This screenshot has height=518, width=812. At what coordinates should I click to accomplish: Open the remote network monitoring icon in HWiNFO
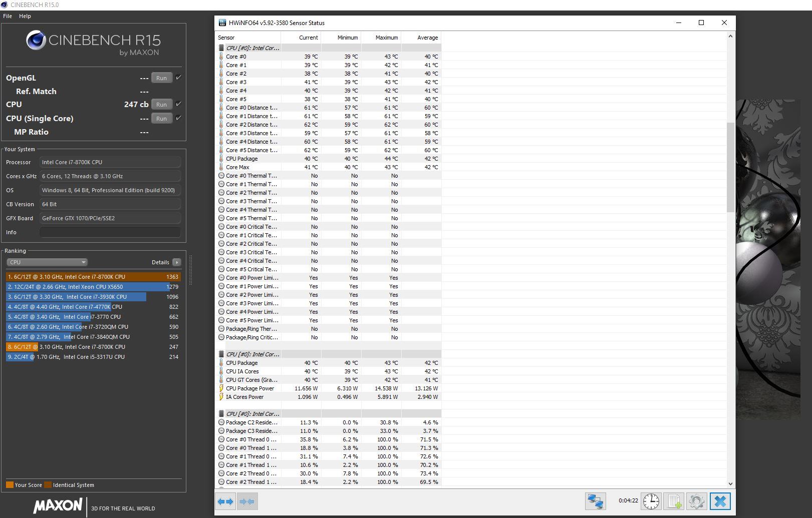(595, 501)
